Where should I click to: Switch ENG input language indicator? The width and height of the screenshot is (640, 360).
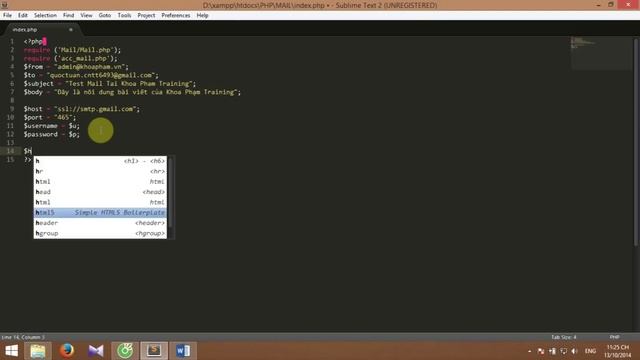pyautogui.click(x=590, y=351)
